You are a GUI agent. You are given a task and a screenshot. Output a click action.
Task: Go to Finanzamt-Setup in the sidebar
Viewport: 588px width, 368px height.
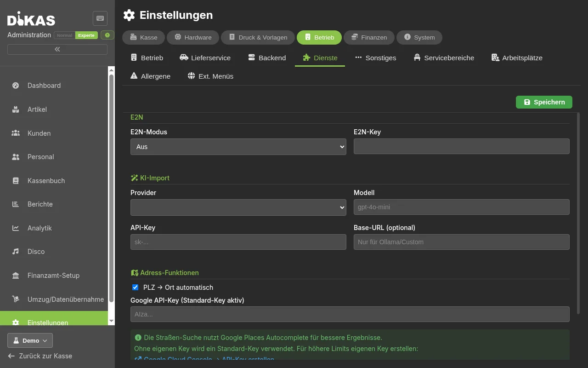point(54,276)
